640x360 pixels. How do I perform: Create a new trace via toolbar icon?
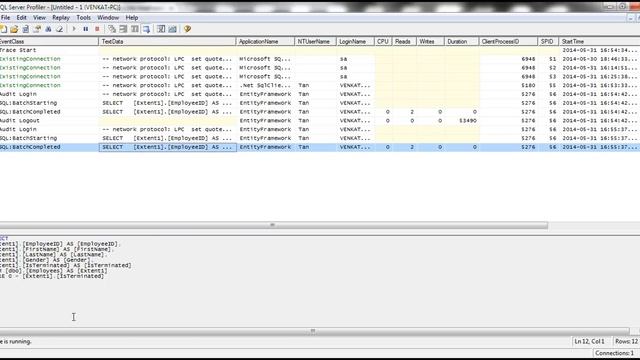coord(3,29)
